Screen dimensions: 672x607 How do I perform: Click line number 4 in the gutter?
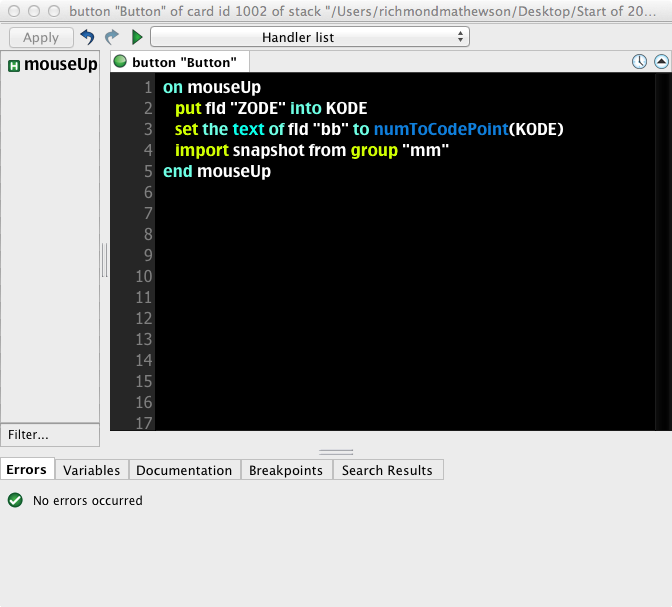point(147,150)
